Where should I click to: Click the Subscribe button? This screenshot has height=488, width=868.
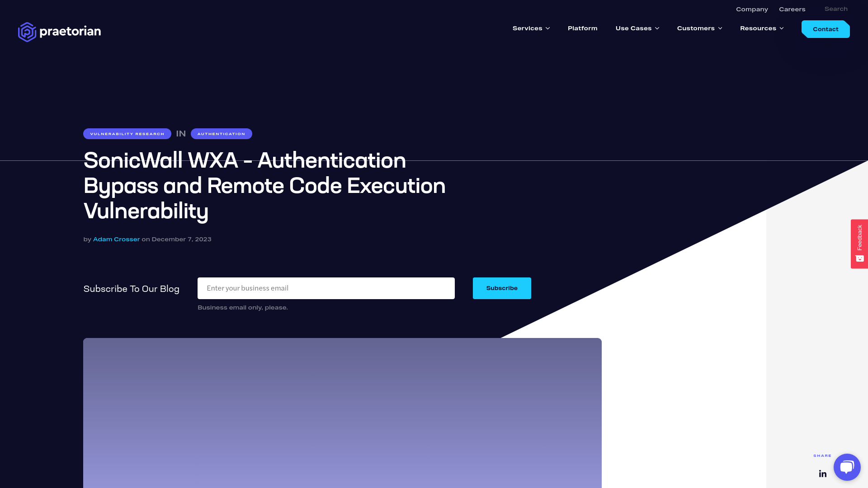click(x=502, y=288)
